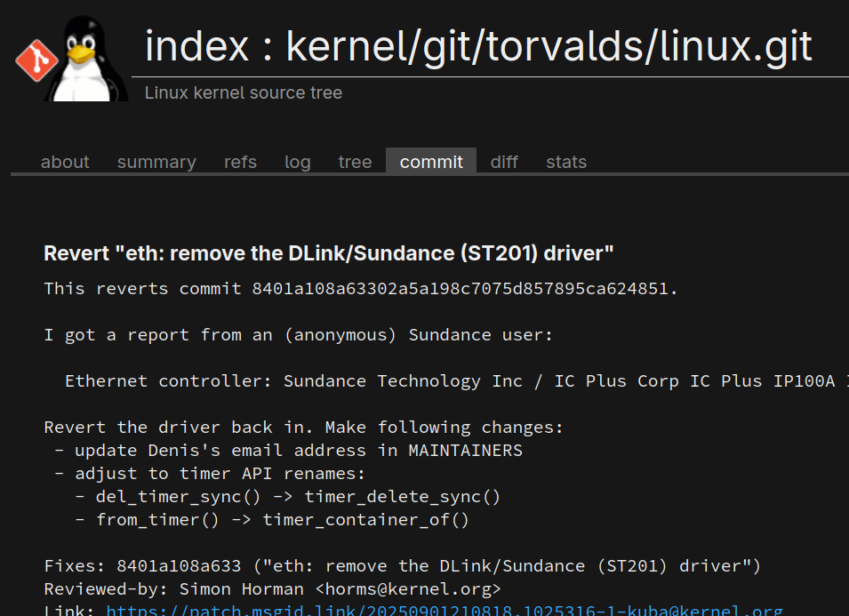849x616 pixels.
Task: Click the Git Tux penguin logo
Action: tap(71, 59)
